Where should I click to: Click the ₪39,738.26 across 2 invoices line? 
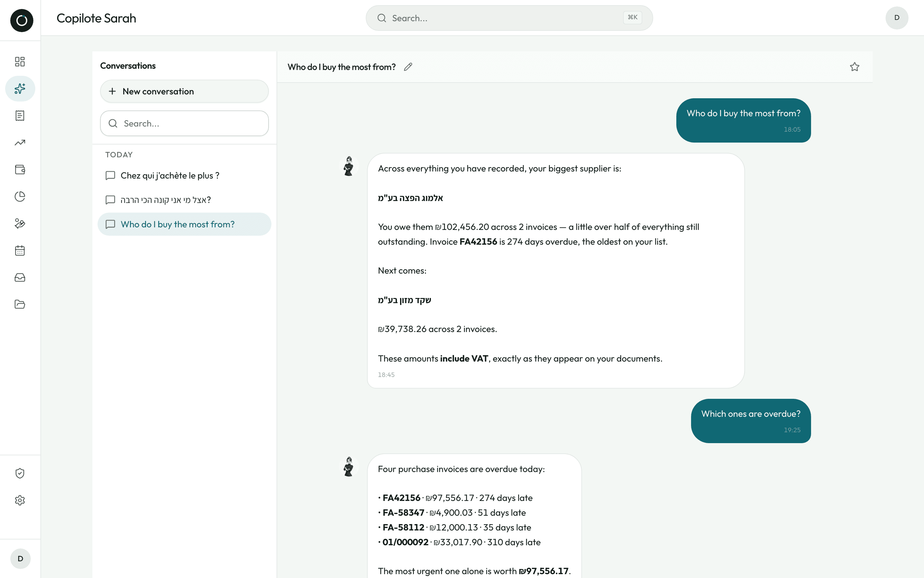(438, 329)
